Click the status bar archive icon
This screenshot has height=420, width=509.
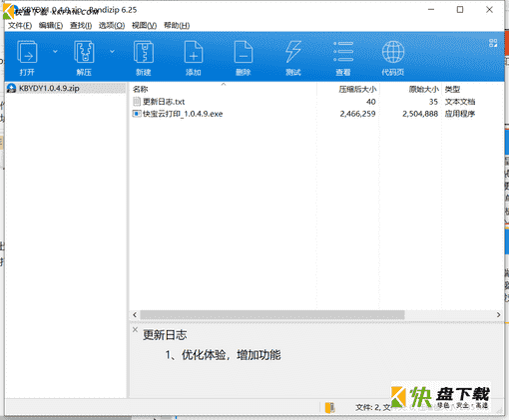click(x=330, y=407)
